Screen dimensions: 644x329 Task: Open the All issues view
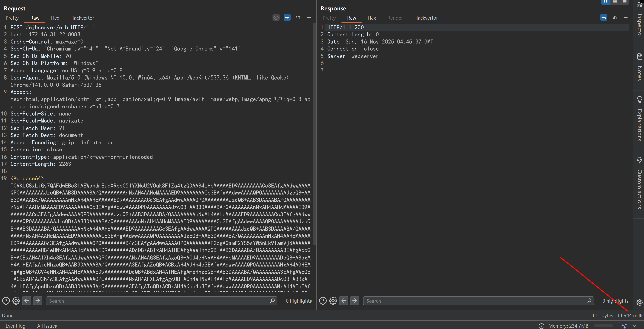tap(47, 326)
